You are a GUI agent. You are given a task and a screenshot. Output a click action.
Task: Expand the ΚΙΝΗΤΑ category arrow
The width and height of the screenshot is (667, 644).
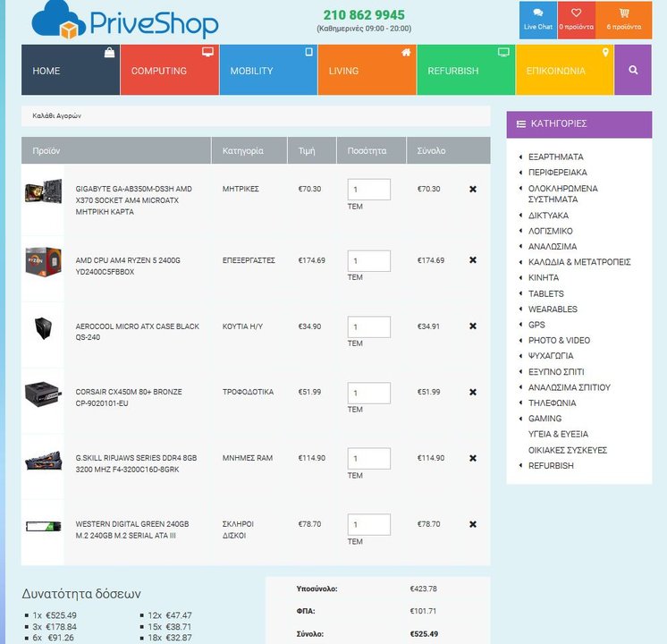pyautogui.click(x=520, y=277)
